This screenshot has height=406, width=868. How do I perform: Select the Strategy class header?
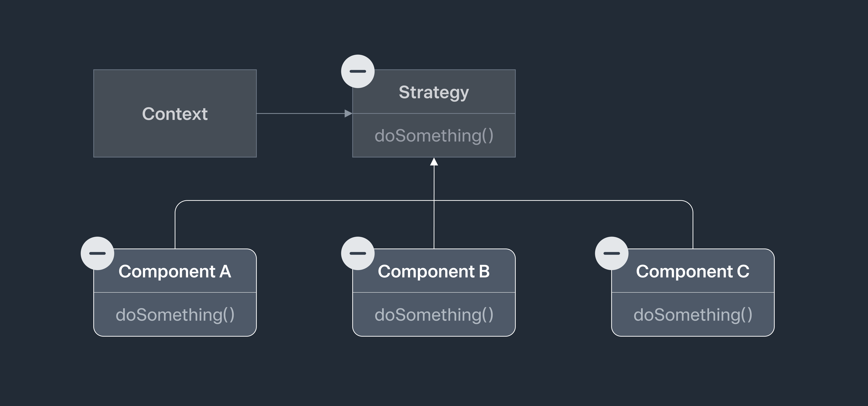coord(434,92)
